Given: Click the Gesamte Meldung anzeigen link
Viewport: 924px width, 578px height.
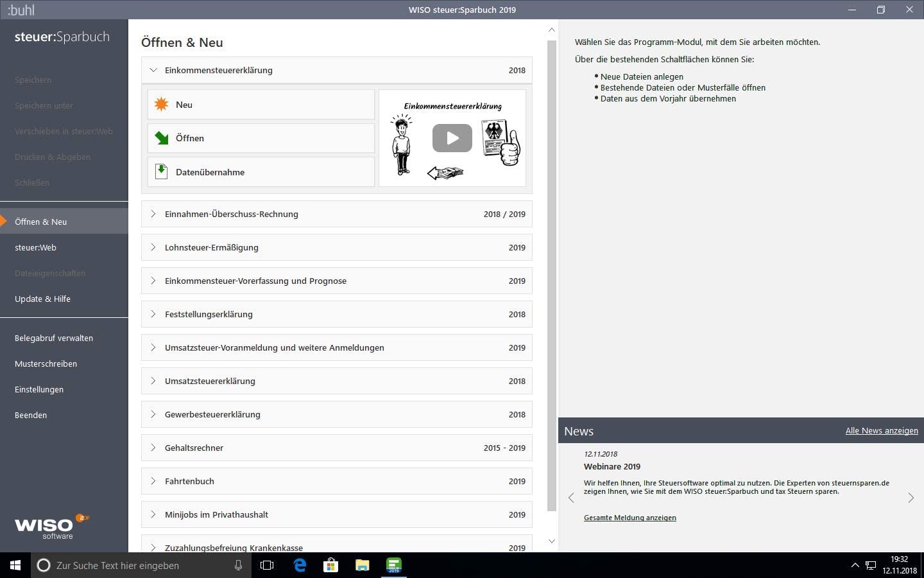Looking at the screenshot, I should [x=629, y=518].
